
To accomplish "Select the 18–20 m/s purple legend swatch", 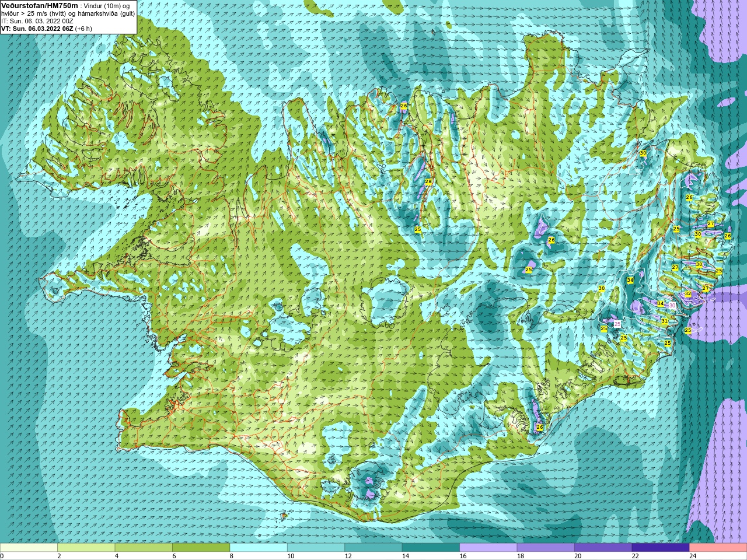I will coord(546,548).
